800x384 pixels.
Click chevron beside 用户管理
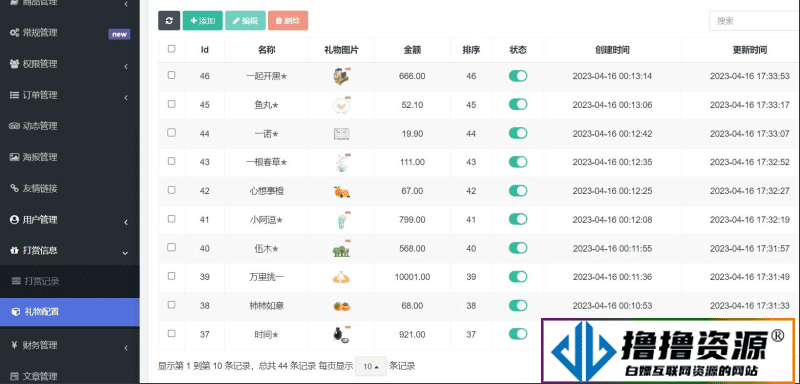tap(126, 222)
